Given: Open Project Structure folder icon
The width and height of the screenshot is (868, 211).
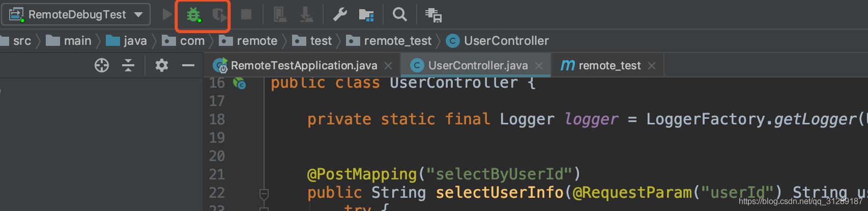Looking at the screenshot, I should (366, 15).
